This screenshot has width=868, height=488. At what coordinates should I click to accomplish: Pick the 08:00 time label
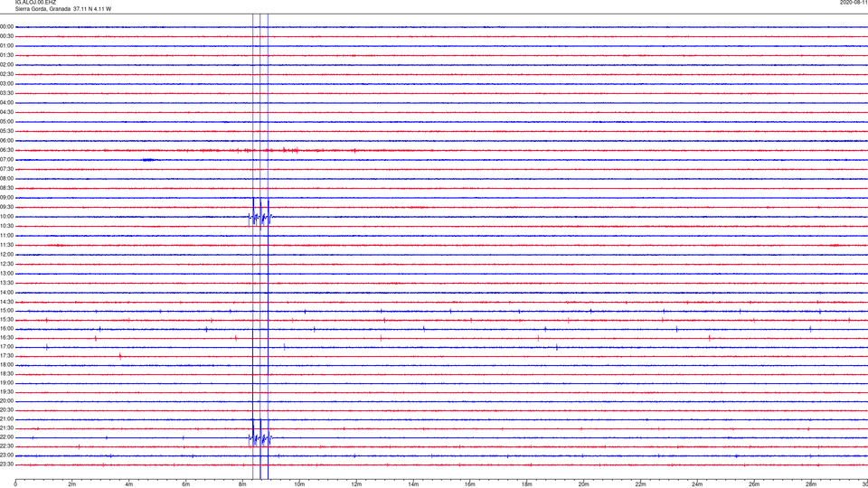pyautogui.click(x=6, y=179)
